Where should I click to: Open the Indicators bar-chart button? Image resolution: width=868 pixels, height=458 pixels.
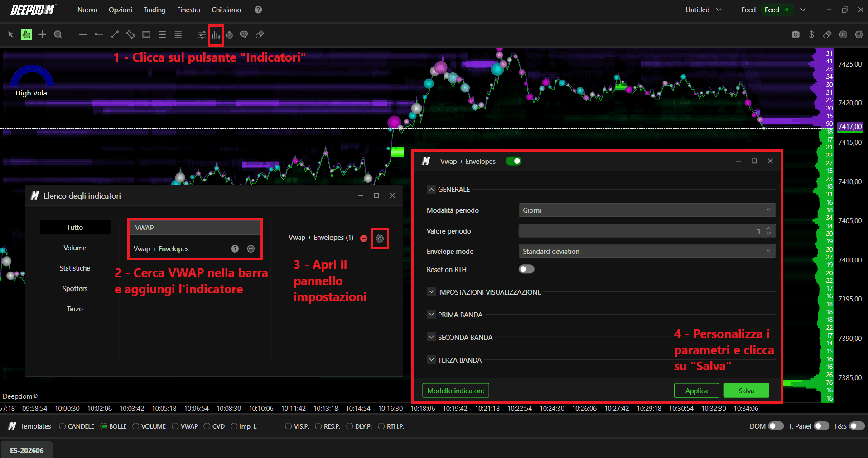coord(216,35)
